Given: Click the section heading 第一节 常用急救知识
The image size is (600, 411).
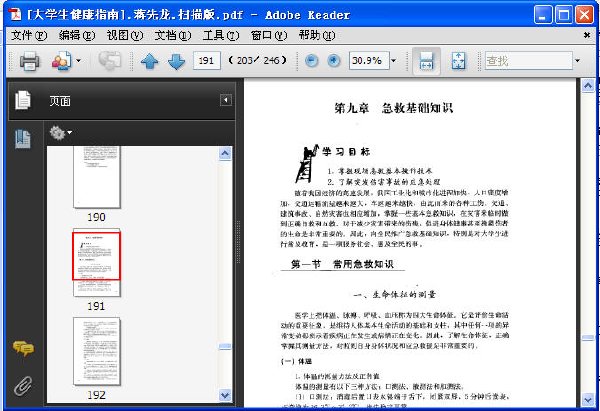Looking at the screenshot, I should point(342,264).
